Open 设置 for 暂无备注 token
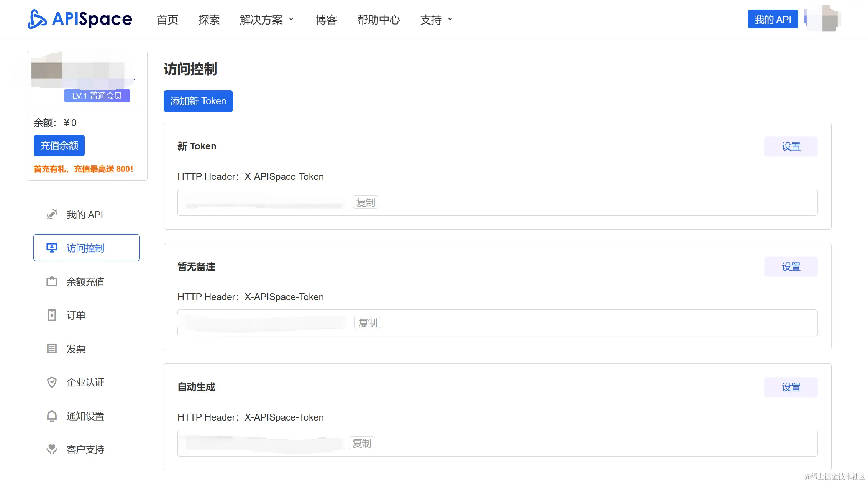 [791, 267]
